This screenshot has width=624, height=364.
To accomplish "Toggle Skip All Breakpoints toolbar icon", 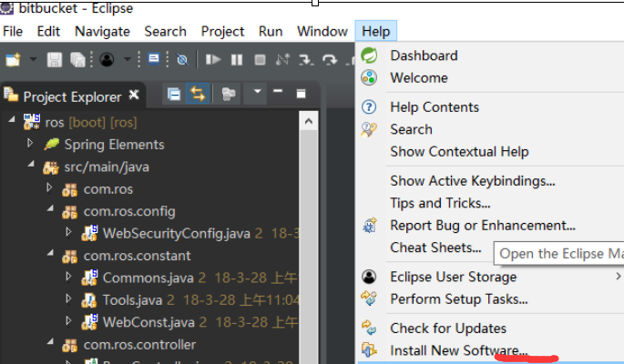I will pos(182,60).
